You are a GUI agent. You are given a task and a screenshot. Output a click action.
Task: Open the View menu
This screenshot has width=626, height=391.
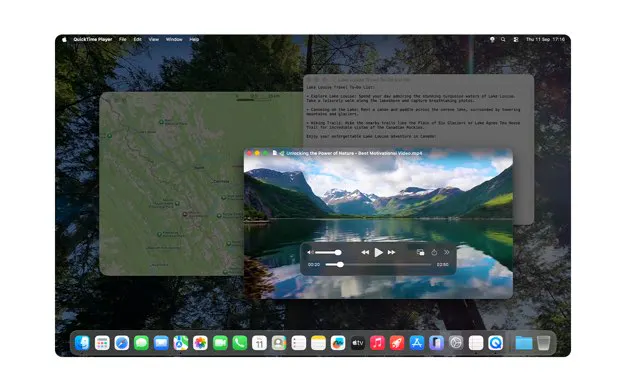click(x=154, y=40)
